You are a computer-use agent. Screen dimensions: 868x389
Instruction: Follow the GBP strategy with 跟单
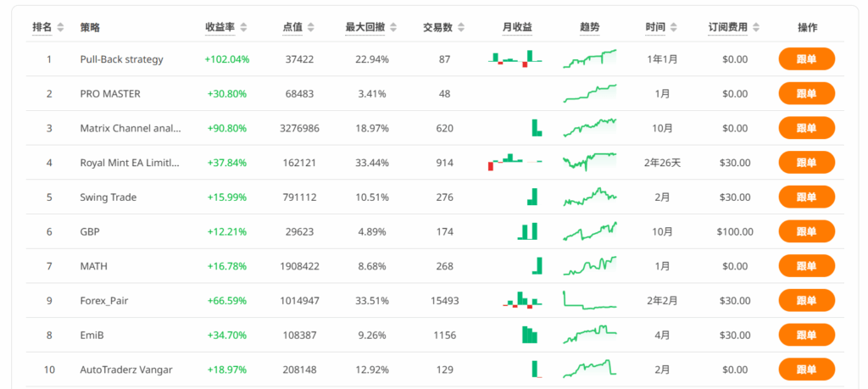click(806, 231)
